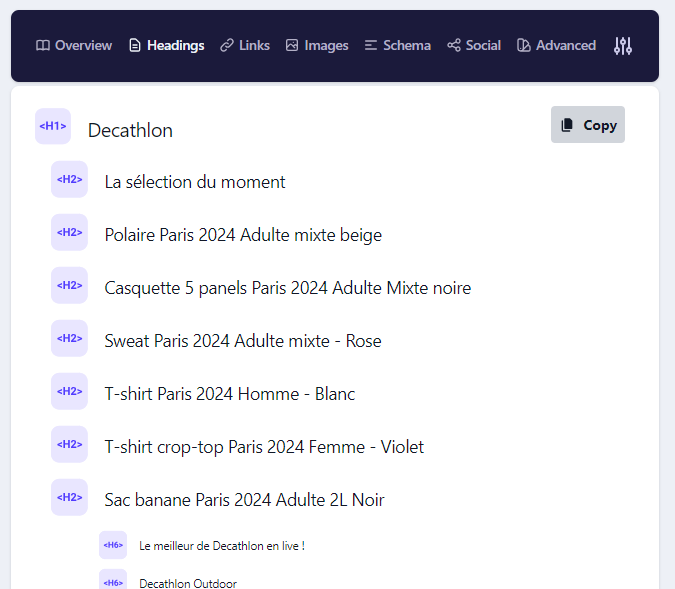Select heading La sélection du moment
Viewport: 675px width, 589px height.
click(x=195, y=182)
